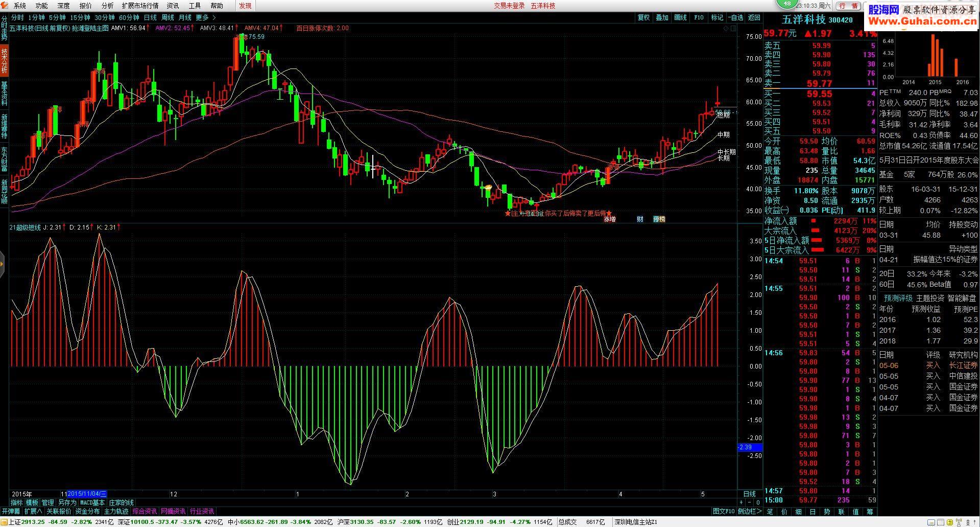This screenshot has width=980, height=527.
Task: Open 关联报价 tab
Action: coord(59,511)
